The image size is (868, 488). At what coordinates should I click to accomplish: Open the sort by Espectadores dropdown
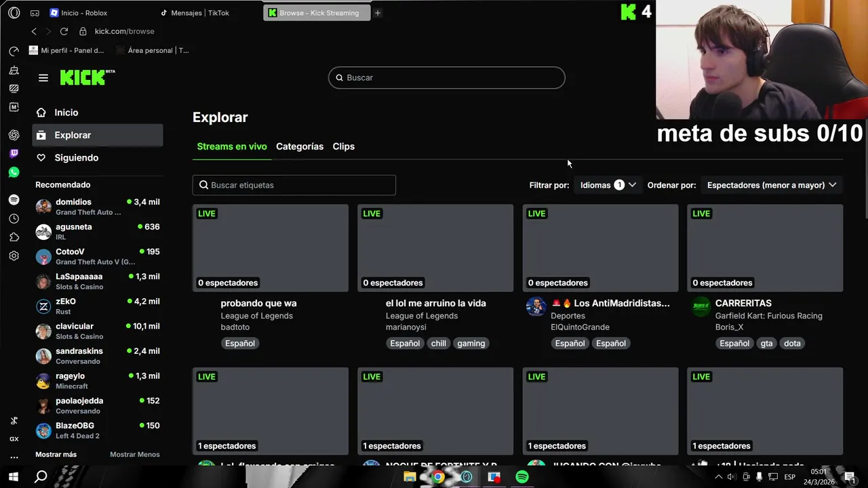pyautogui.click(x=772, y=185)
